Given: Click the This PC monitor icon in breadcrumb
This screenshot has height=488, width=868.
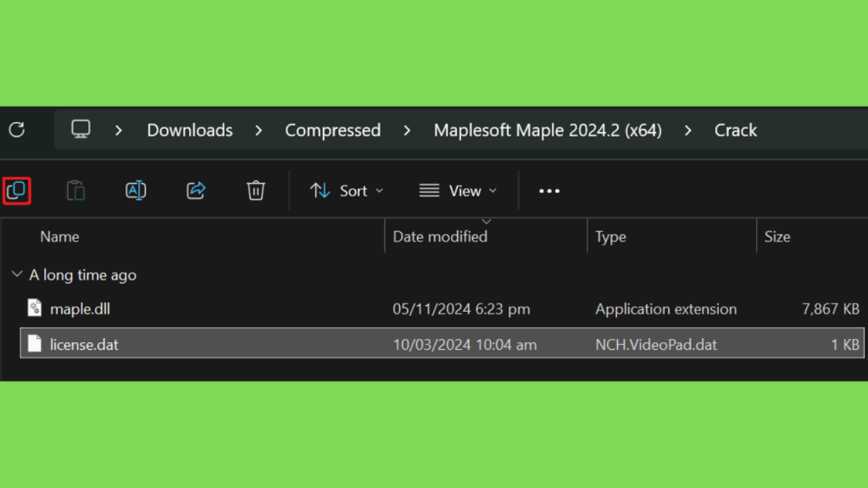Looking at the screenshot, I should coord(81,130).
